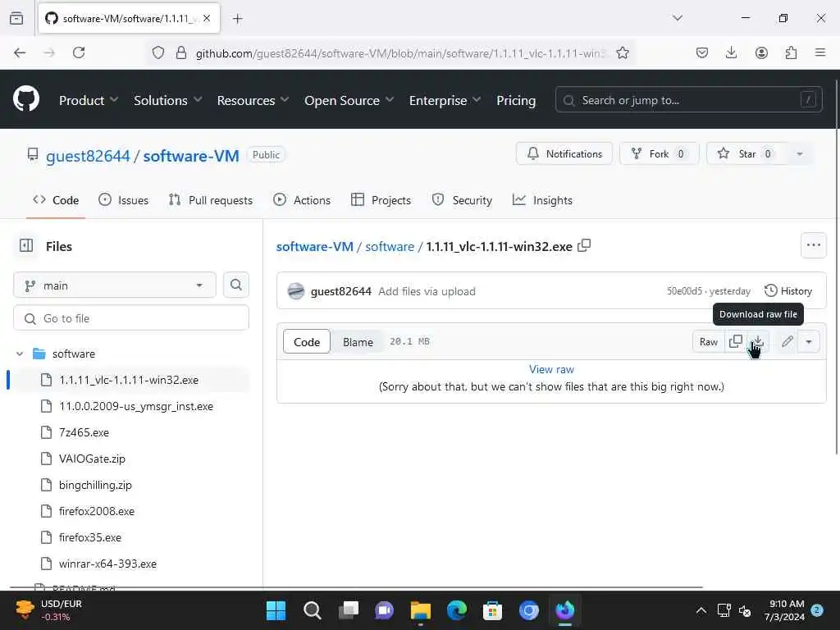840x630 pixels.
Task: Collapse the Files side panel icon
Action: tap(26, 246)
